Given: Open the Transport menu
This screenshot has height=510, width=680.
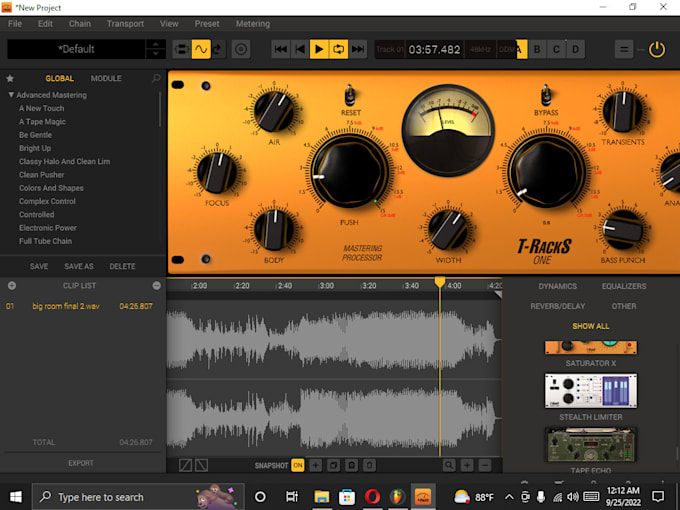Looking at the screenshot, I should [x=125, y=24].
